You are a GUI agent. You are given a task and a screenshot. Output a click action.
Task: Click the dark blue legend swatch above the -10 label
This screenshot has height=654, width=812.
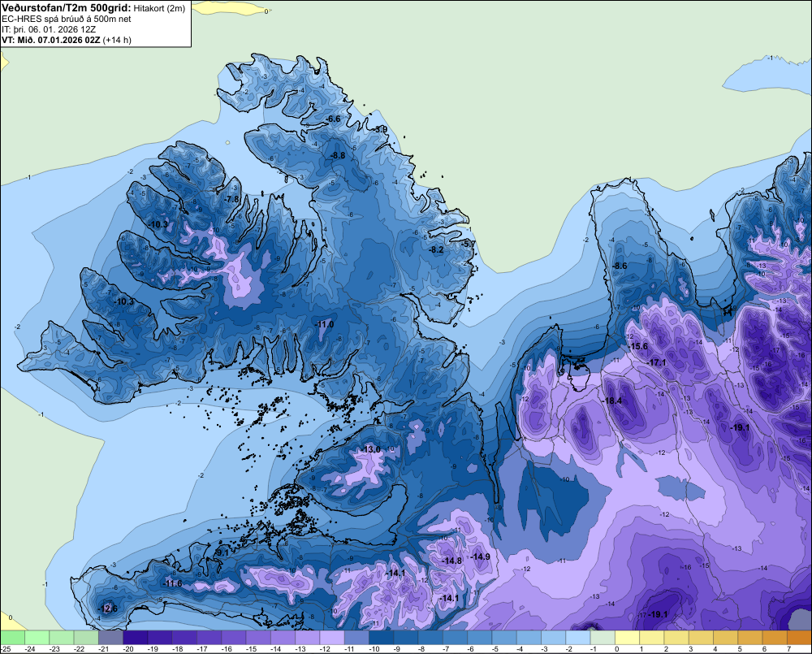click(381, 638)
